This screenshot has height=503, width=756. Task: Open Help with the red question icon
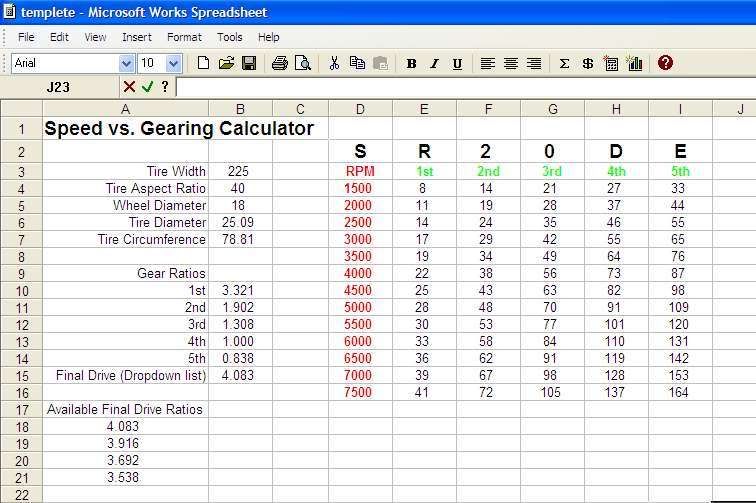click(665, 63)
